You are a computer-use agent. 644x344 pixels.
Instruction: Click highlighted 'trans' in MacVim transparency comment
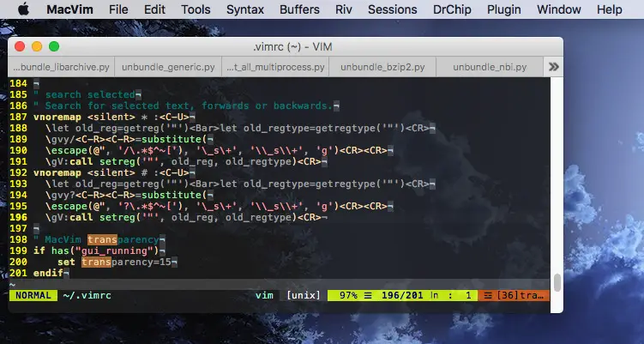click(x=102, y=239)
